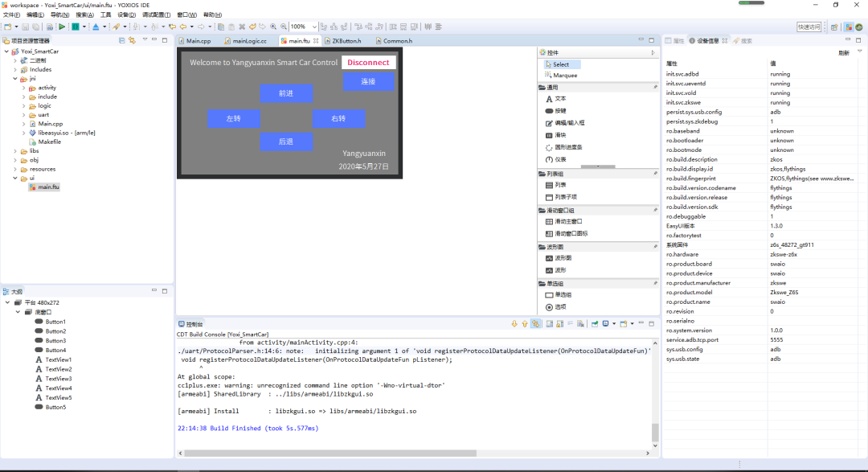Click the Save toolbar icon
This screenshot has height=472, width=868.
26,27
